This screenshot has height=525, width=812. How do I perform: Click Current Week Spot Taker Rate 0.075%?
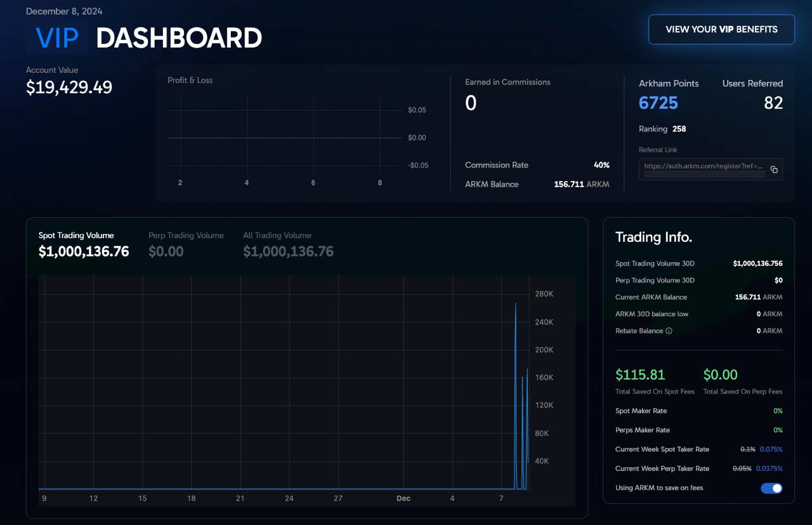pos(771,449)
